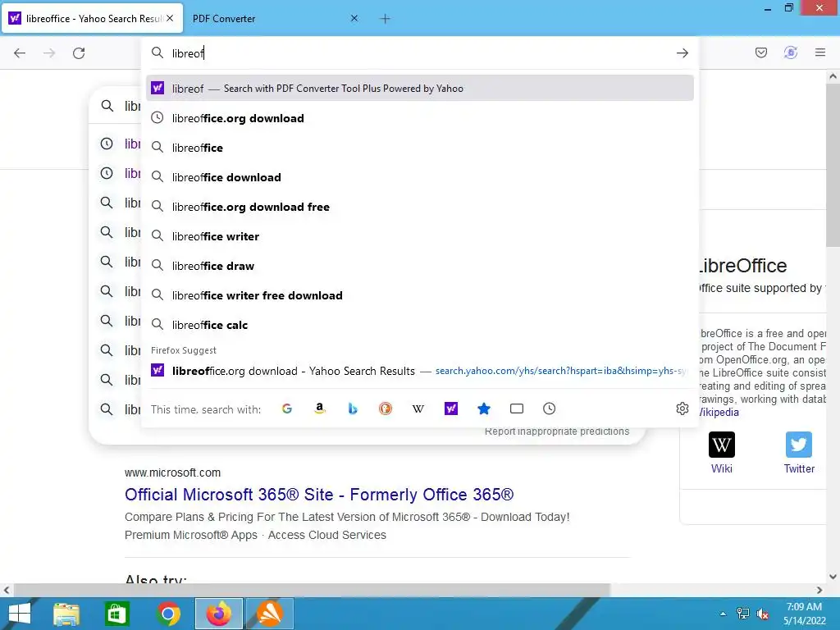Image resolution: width=840 pixels, height=630 pixels.
Task: Search this time with Google icon
Action: coord(287,409)
